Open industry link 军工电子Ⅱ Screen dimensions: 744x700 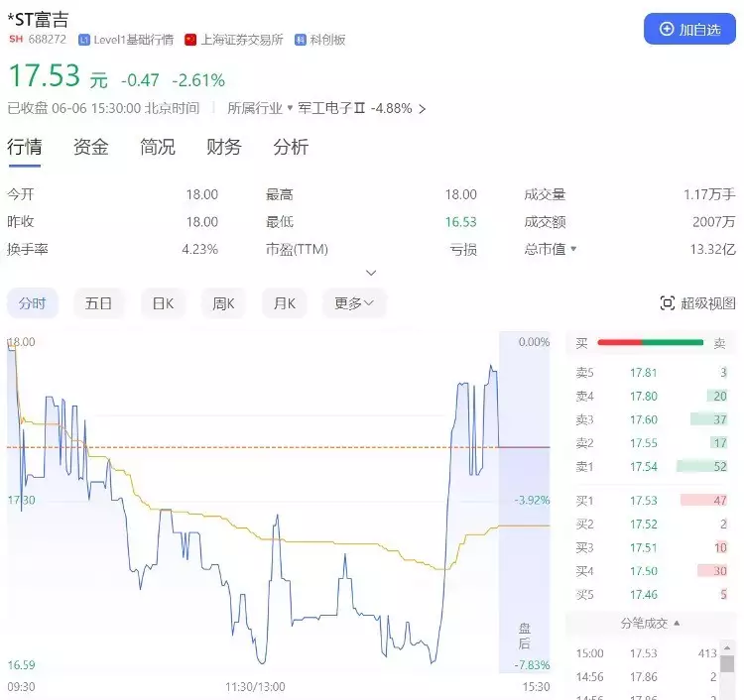(331, 109)
